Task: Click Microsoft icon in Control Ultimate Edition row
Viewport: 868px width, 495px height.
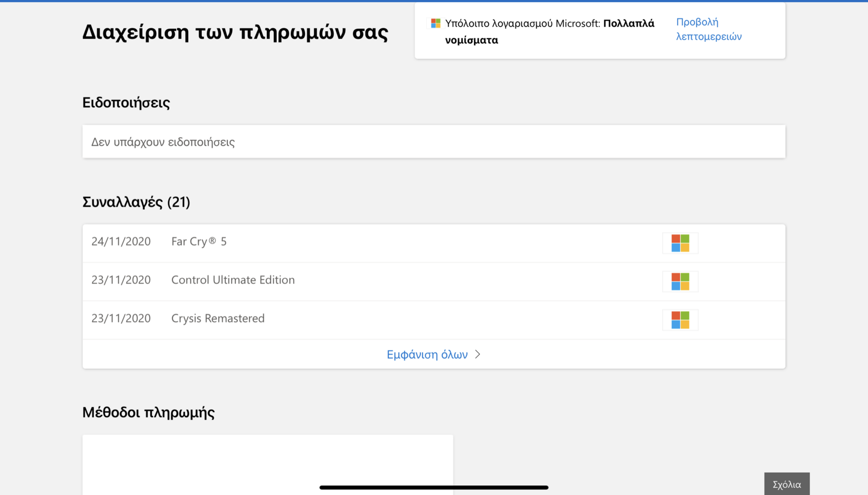Action: click(x=680, y=281)
